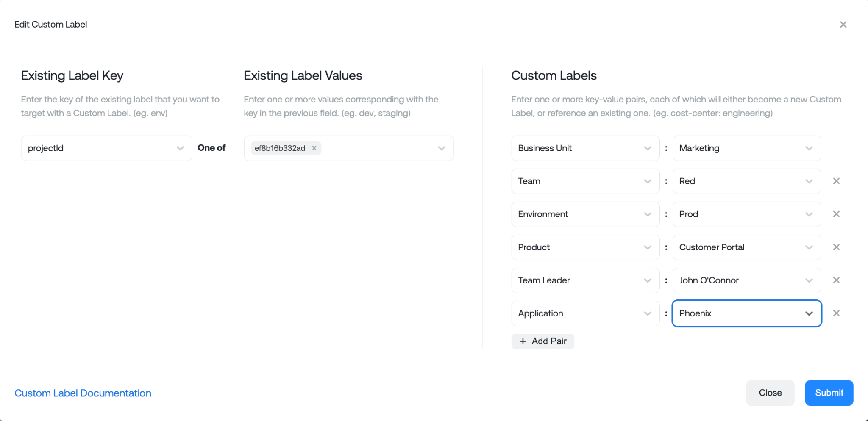
Task: Remove the ef8b16b332ad value chip
Action: coord(314,148)
